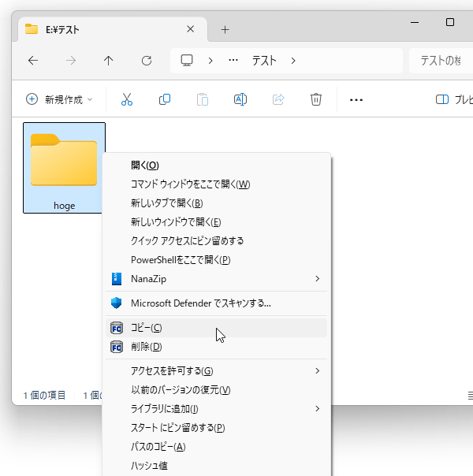Click the preview pane icon
Screen dimensions: 473x476
[442, 99]
